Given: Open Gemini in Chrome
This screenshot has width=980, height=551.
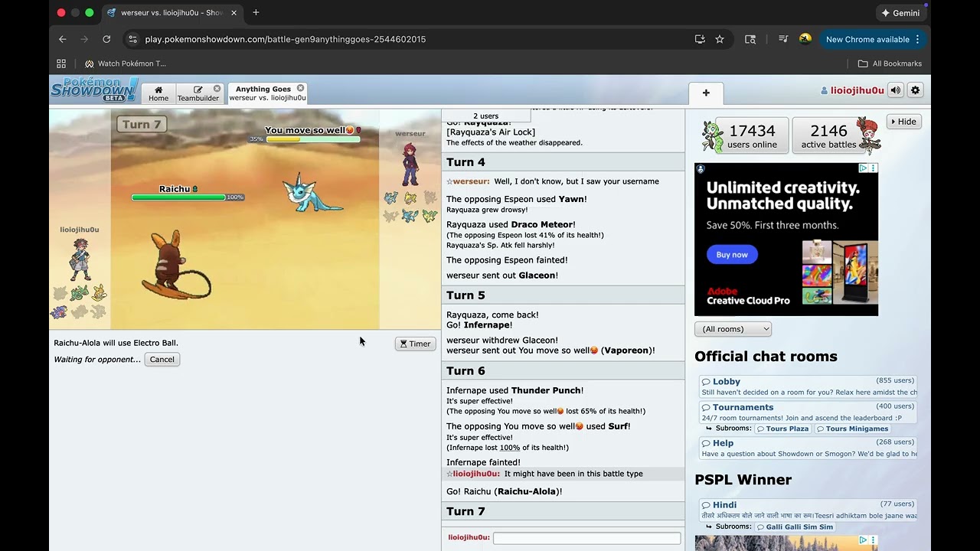Looking at the screenshot, I should (x=900, y=13).
